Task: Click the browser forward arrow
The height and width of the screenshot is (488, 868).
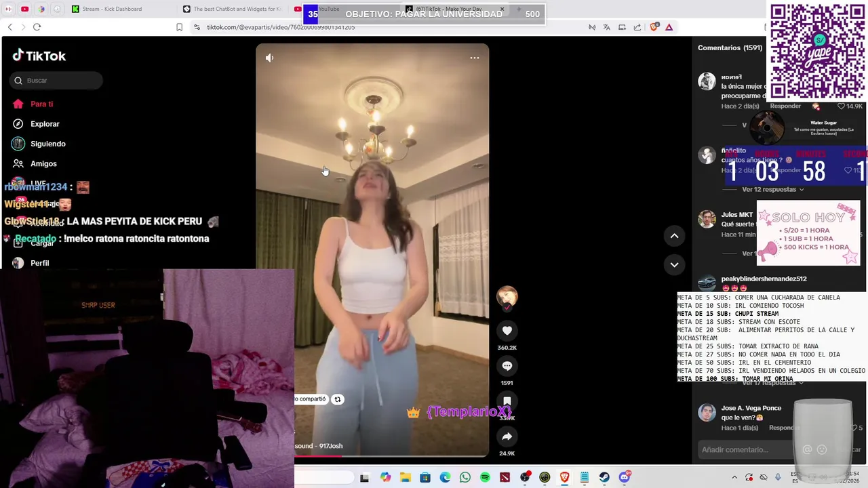Action: tap(23, 27)
